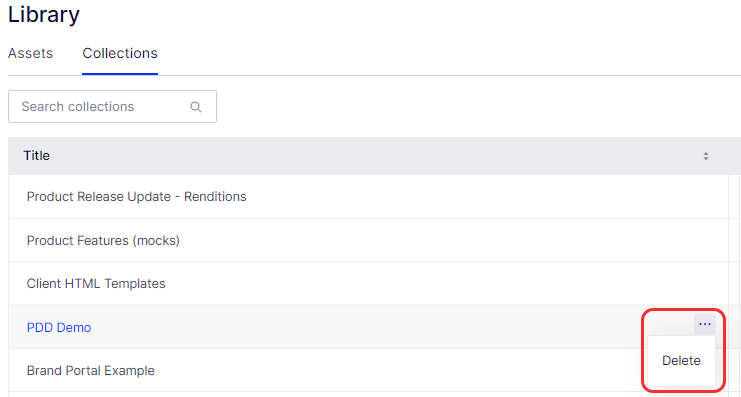The image size is (741, 397).
Task: Switch to the Assets tab
Action: click(30, 53)
